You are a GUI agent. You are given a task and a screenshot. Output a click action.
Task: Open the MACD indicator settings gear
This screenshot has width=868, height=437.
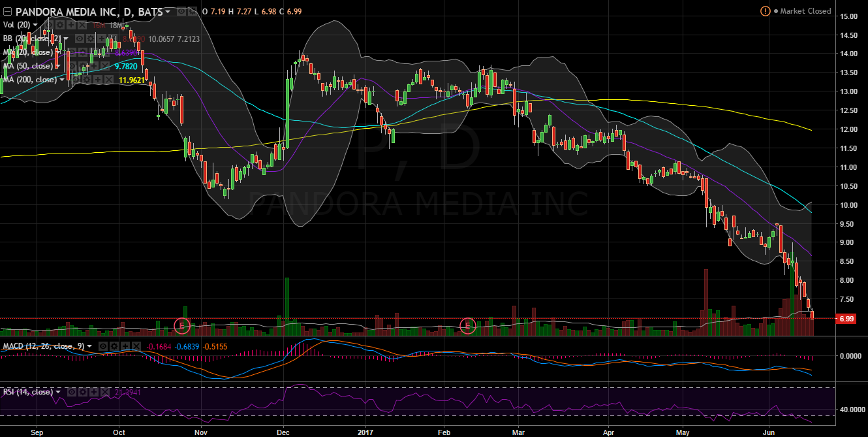click(114, 346)
